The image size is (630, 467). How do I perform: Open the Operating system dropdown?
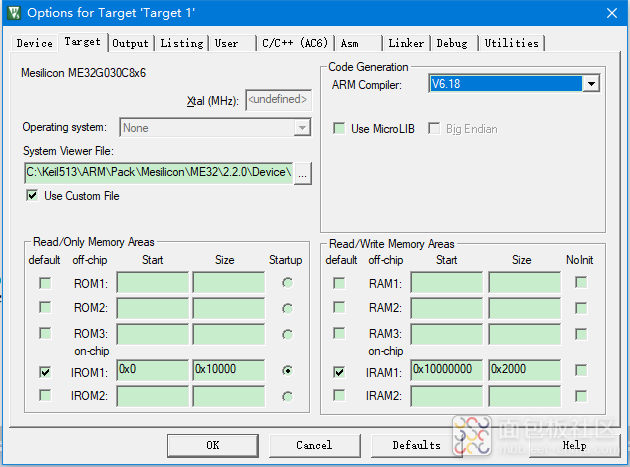[215, 128]
